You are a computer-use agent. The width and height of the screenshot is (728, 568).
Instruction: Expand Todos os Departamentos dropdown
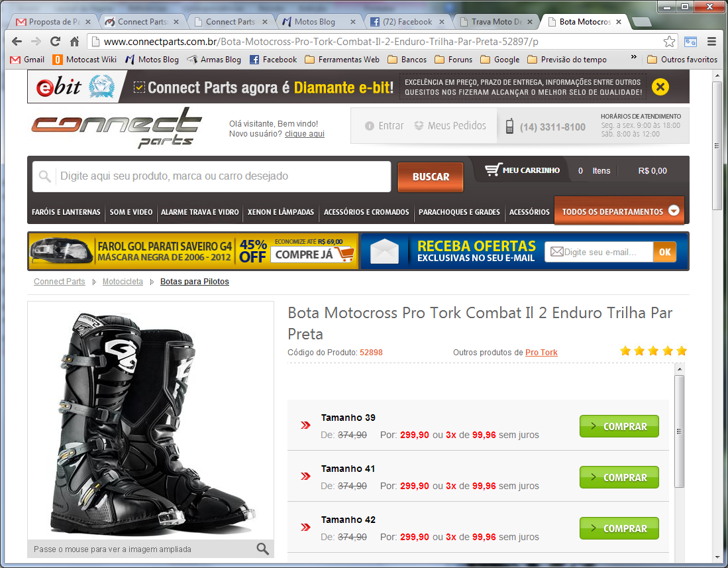[619, 211]
